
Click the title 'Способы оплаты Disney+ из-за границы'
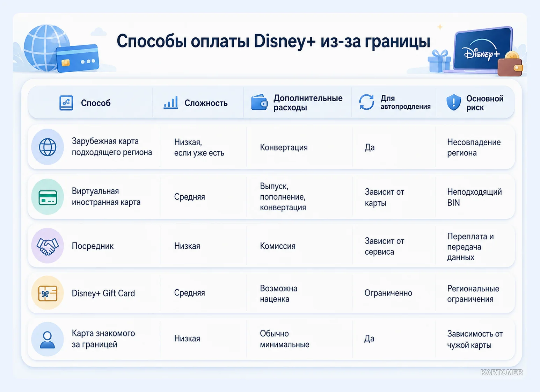273,41
